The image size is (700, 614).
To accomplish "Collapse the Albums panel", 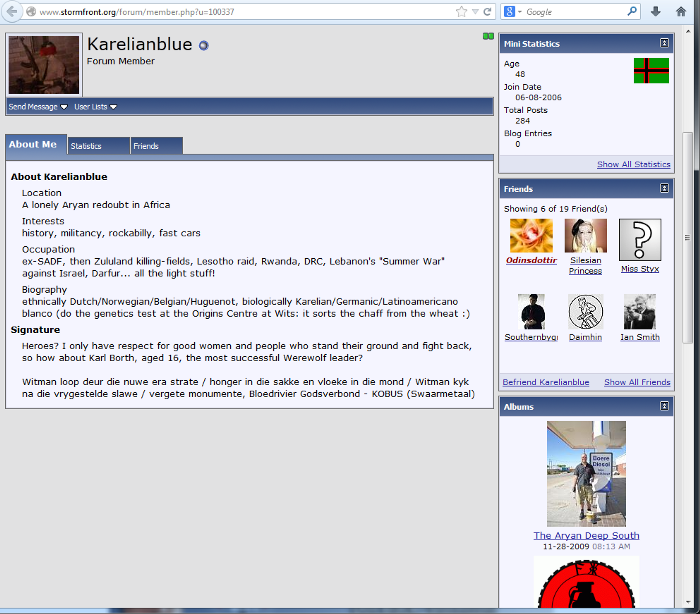I will [x=664, y=406].
